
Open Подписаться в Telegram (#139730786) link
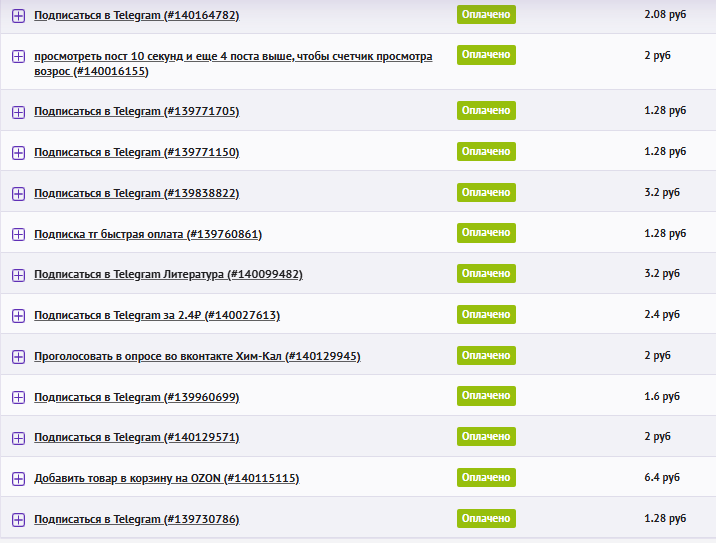click(136, 520)
